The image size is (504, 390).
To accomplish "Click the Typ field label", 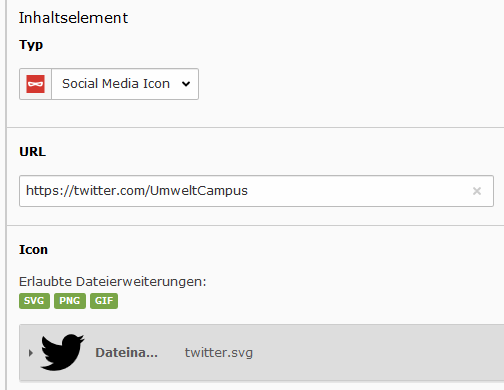I will (x=31, y=45).
